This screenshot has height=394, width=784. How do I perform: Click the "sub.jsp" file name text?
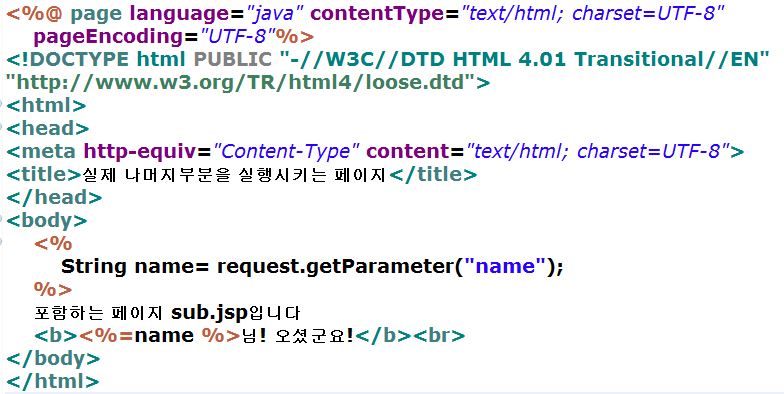pyautogui.click(x=210, y=313)
